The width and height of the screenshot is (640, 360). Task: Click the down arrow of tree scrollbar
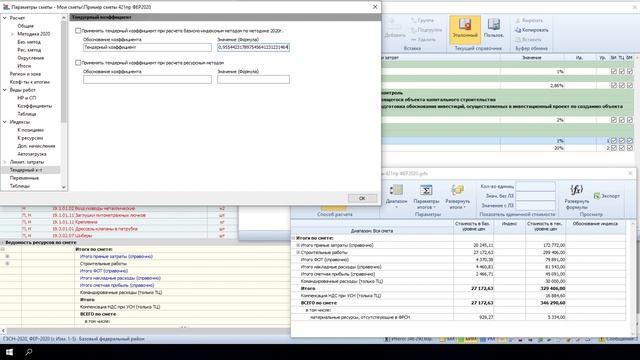point(64,187)
